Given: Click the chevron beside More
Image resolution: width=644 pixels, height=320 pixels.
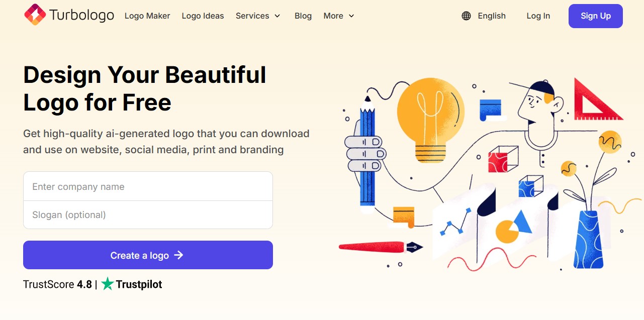Looking at the screenshot, I should pos(351,16).
